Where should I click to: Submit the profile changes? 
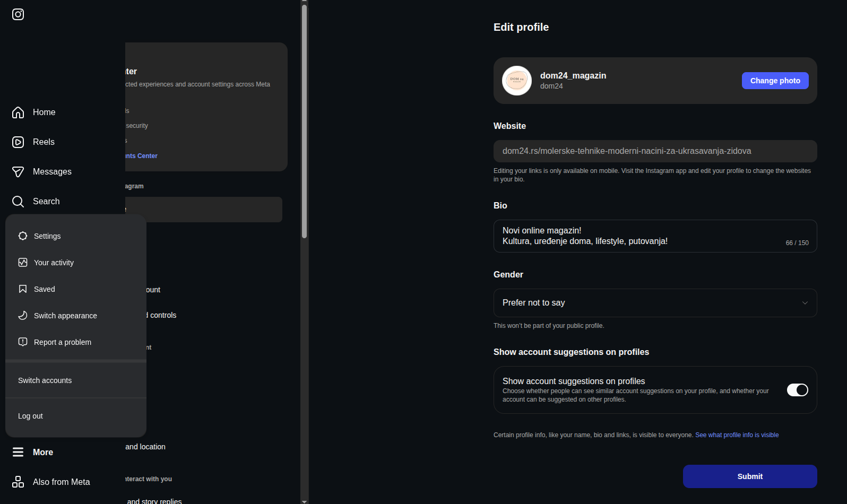coord(750,476)
